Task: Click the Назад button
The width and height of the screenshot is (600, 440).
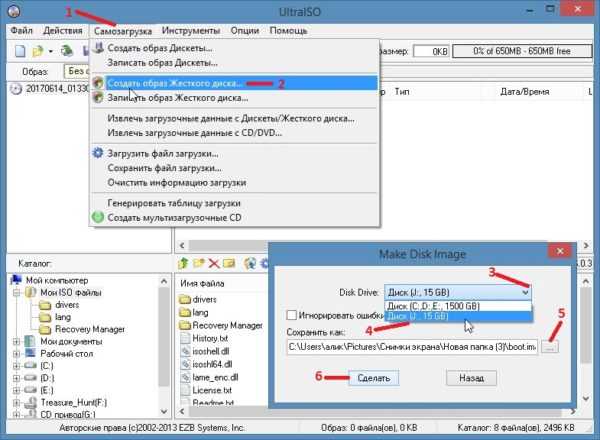Action: [471, 378]
